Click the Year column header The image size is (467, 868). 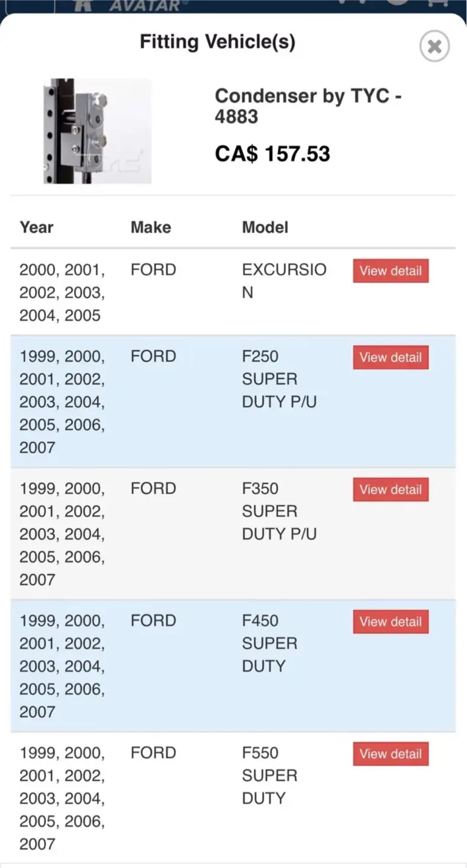click(x=37, y=227)
